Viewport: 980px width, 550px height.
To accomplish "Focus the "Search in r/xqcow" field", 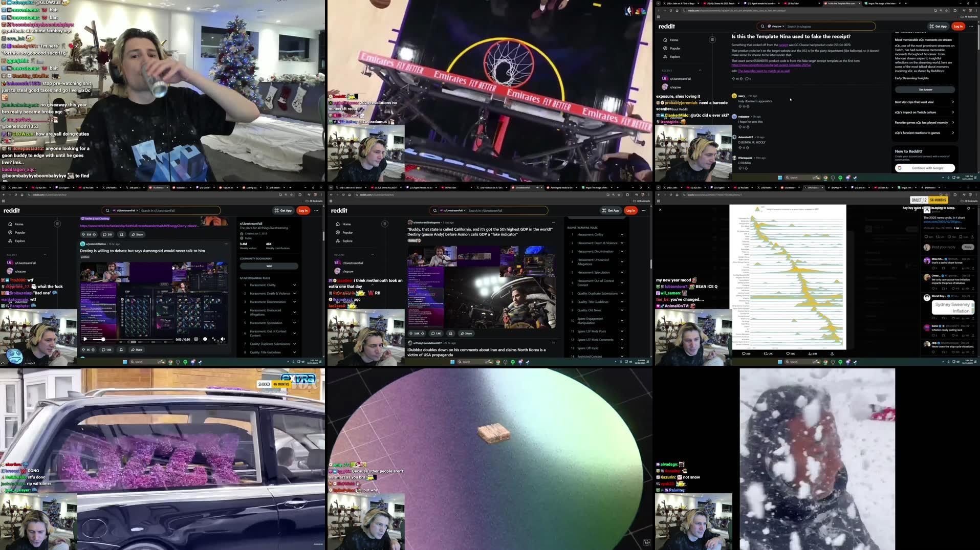I will (829, 27).
